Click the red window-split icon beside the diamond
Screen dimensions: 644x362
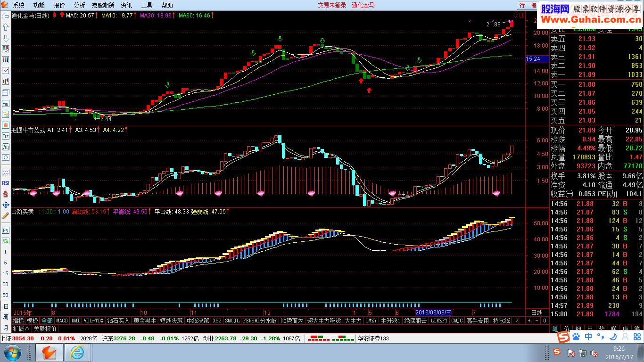[521, 16]
